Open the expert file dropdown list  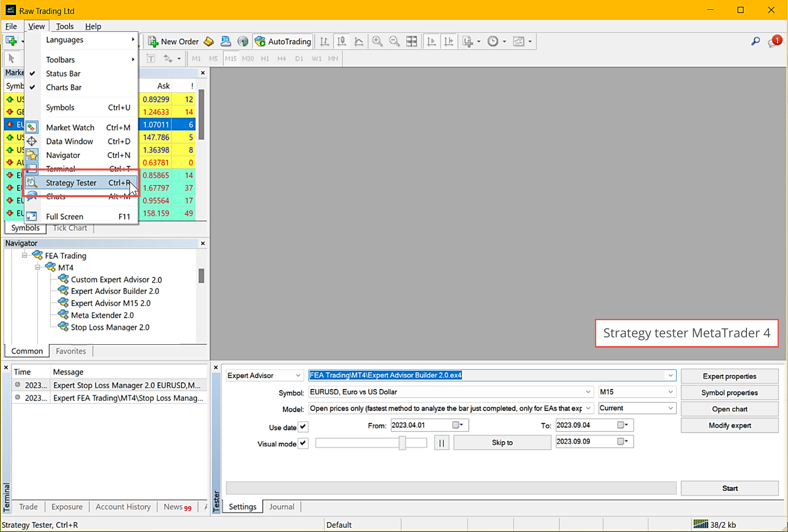[670, 375]
